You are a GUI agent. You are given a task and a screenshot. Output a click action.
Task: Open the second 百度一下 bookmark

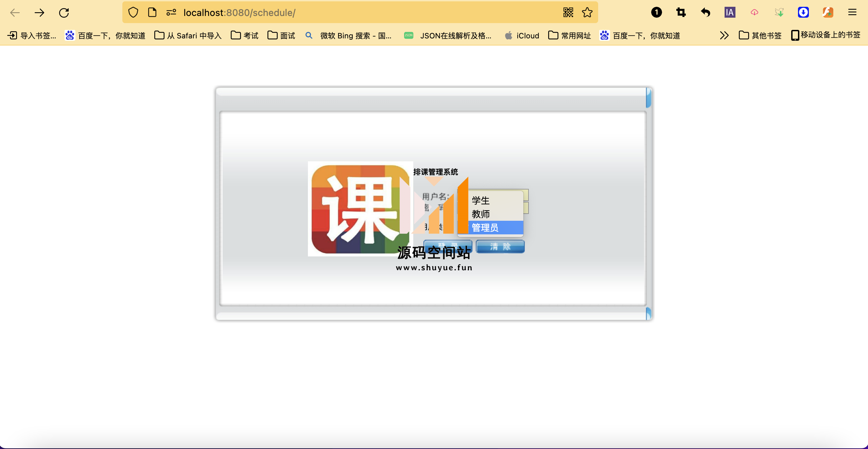tap(640, 35)
